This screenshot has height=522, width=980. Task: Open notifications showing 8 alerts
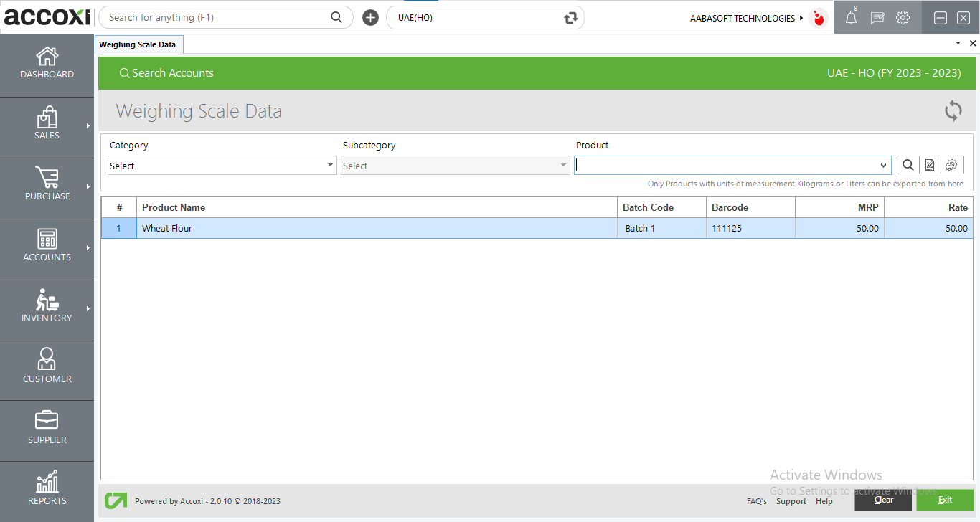851,17
